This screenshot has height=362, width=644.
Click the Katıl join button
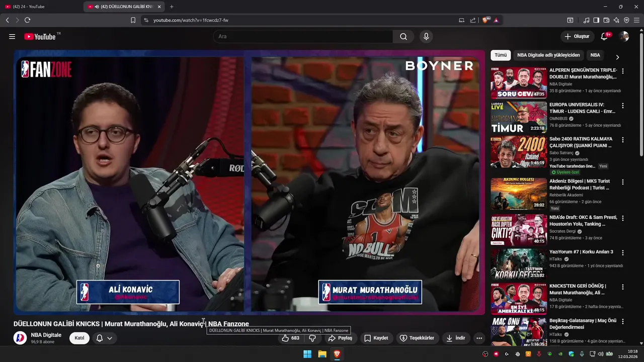(79, 338)
